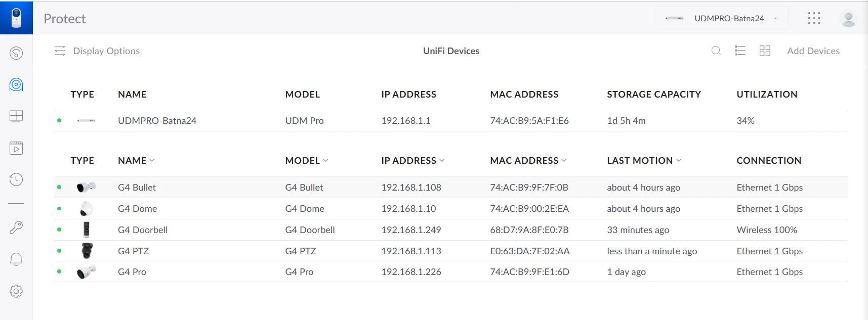Click Add Devices
868x320 pixels.
click(x=813, y=51)
